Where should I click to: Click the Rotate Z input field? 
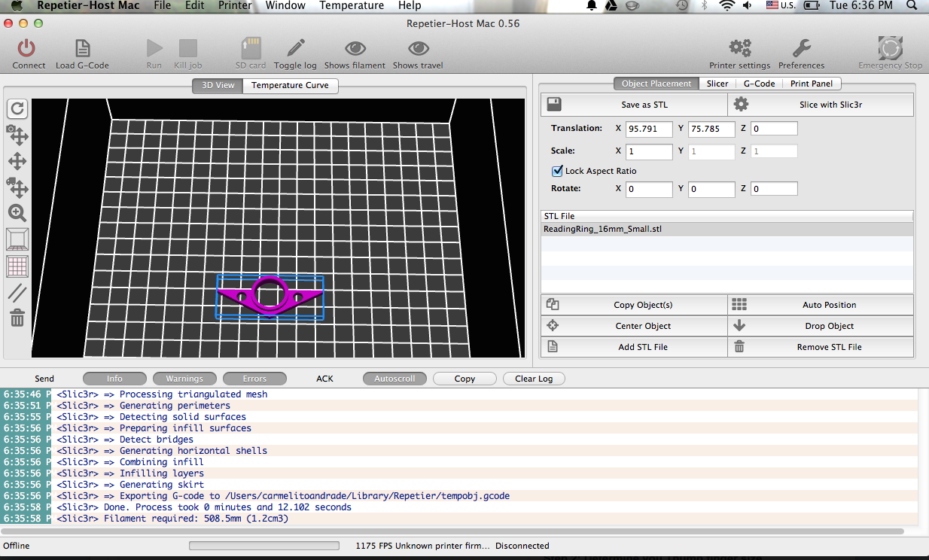coord(774,189)
